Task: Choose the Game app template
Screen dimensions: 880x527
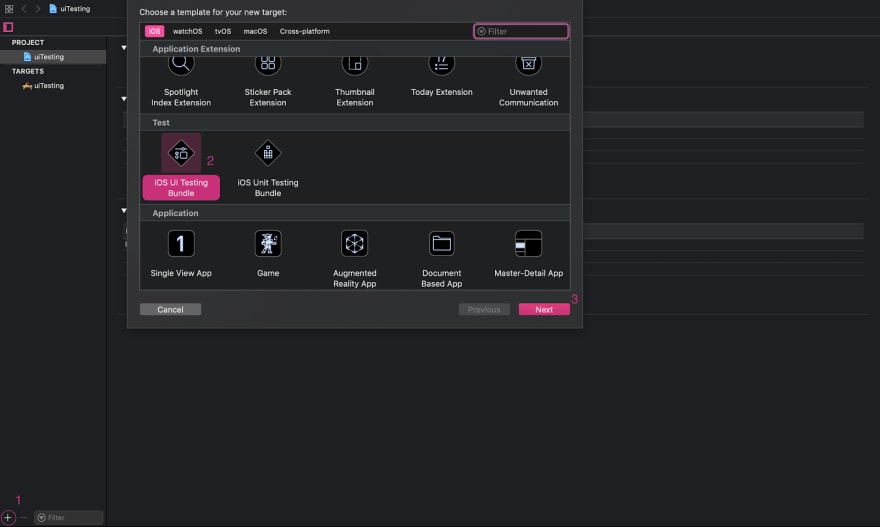Action: click(x=268, y=254)
